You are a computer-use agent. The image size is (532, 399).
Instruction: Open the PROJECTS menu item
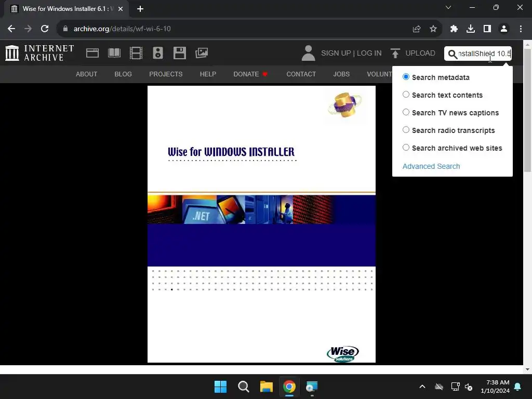[166, 74]
